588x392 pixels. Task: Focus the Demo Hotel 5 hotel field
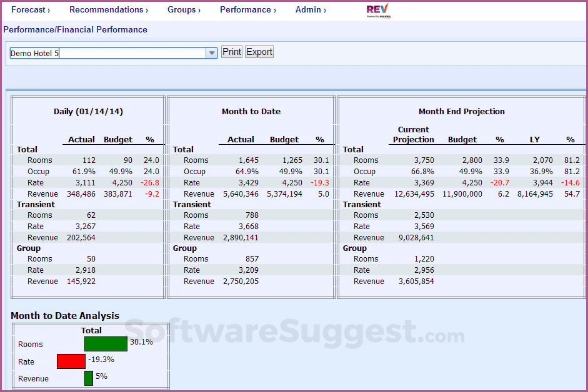pyautogui.click(x=108, y=53)
